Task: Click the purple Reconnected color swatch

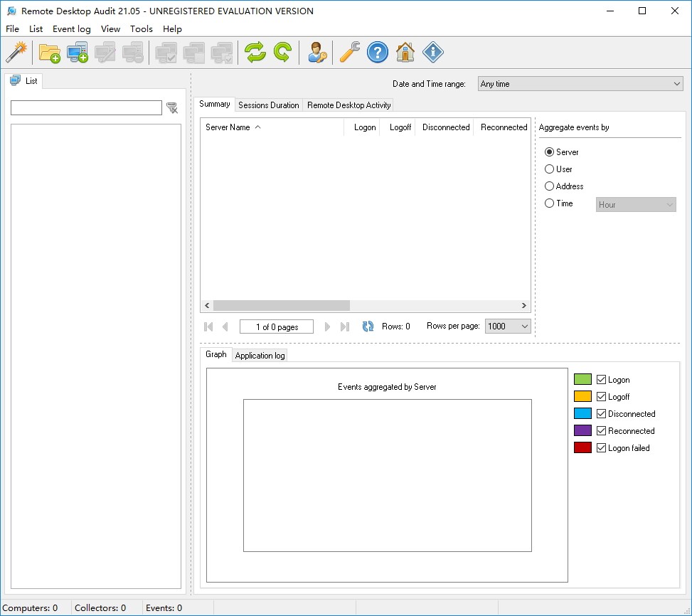Action: click(582, 430)
